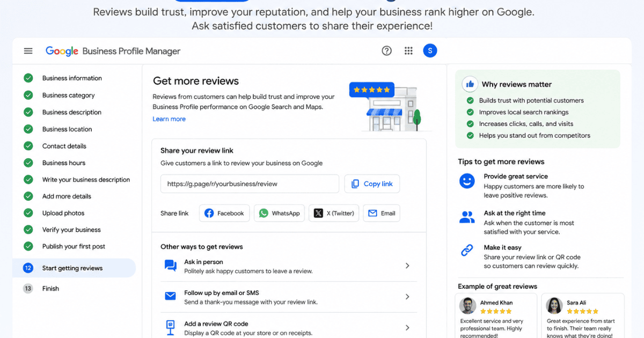This screenshot has width=644, height=338.
Task: Click Sara Ali's profile photo
Action: [x=554, y=306]
